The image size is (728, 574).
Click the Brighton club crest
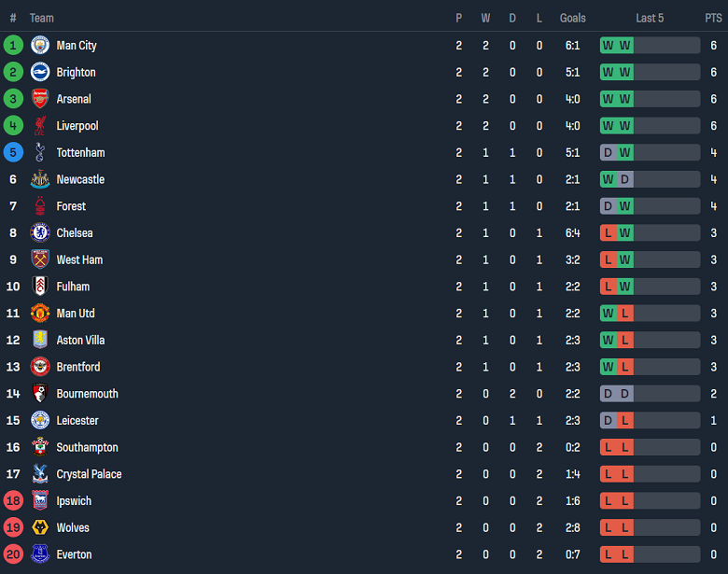pyautogui.click(x=40, y=72)
